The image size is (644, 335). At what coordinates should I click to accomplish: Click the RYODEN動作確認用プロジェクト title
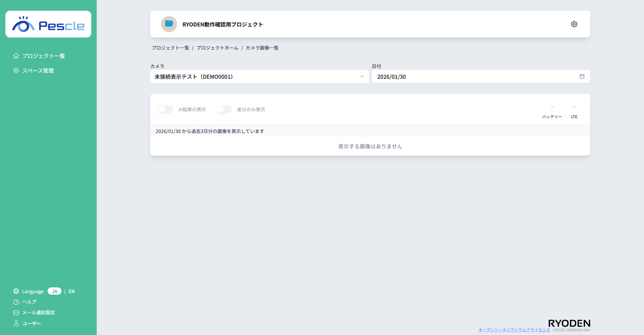click(x=222, y=24)
